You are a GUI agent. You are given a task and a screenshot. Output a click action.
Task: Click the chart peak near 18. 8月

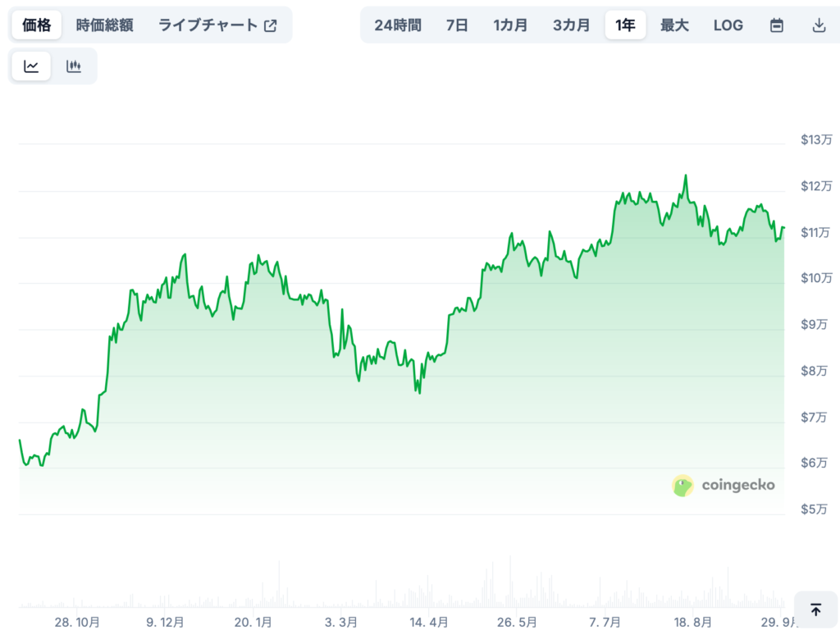[x=685, y=176]
